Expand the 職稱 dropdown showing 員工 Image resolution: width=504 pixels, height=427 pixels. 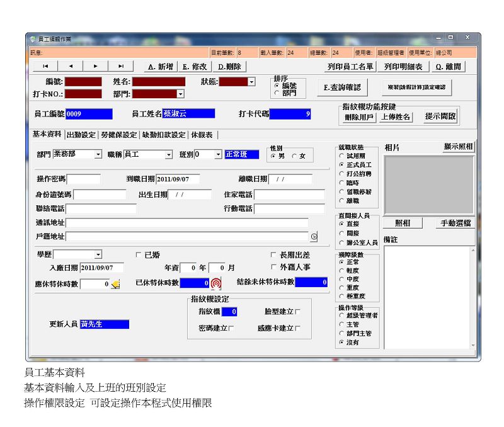click(168, 154)
